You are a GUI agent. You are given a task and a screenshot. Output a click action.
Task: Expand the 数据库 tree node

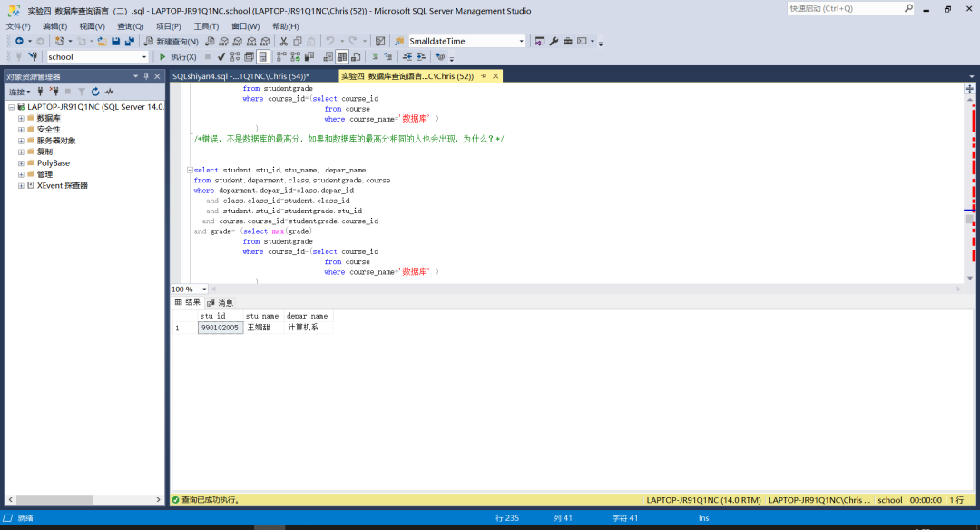pos(21,118)
